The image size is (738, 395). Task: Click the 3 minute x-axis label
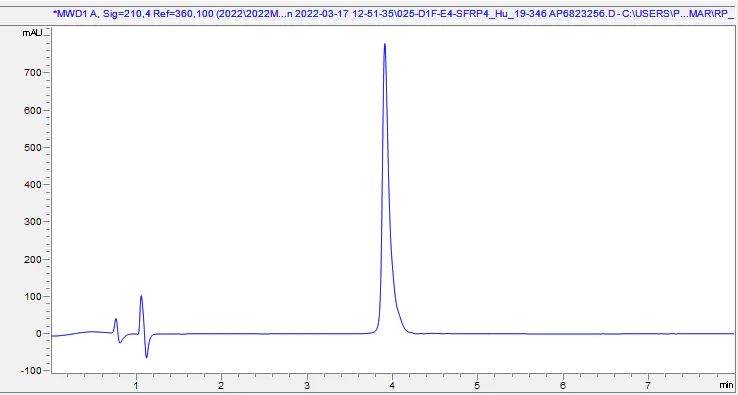click(307, 386)
